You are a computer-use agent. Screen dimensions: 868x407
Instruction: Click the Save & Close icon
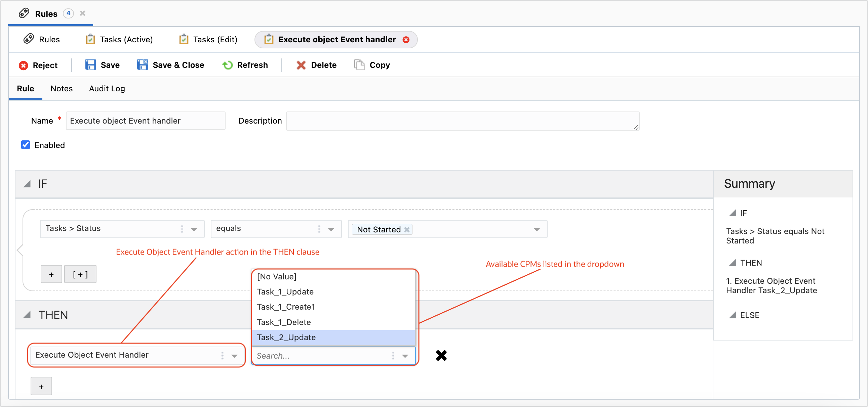click(x=142, y=65)
